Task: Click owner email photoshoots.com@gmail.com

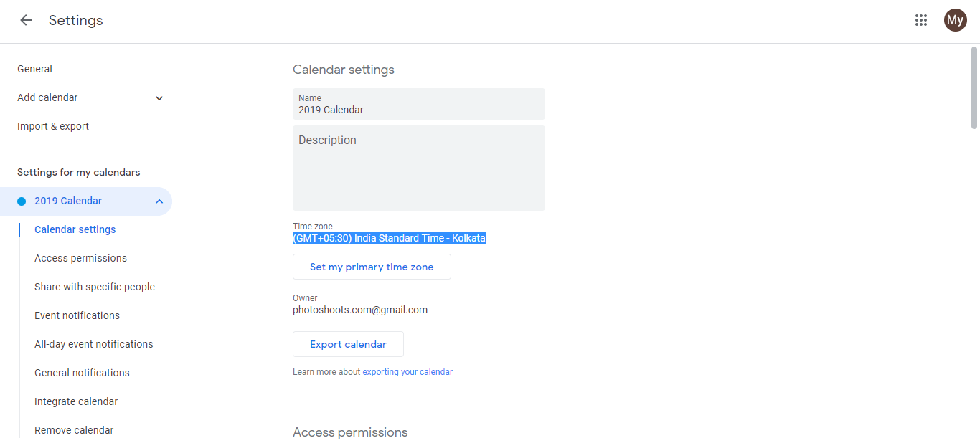Action: pos(360,310)
